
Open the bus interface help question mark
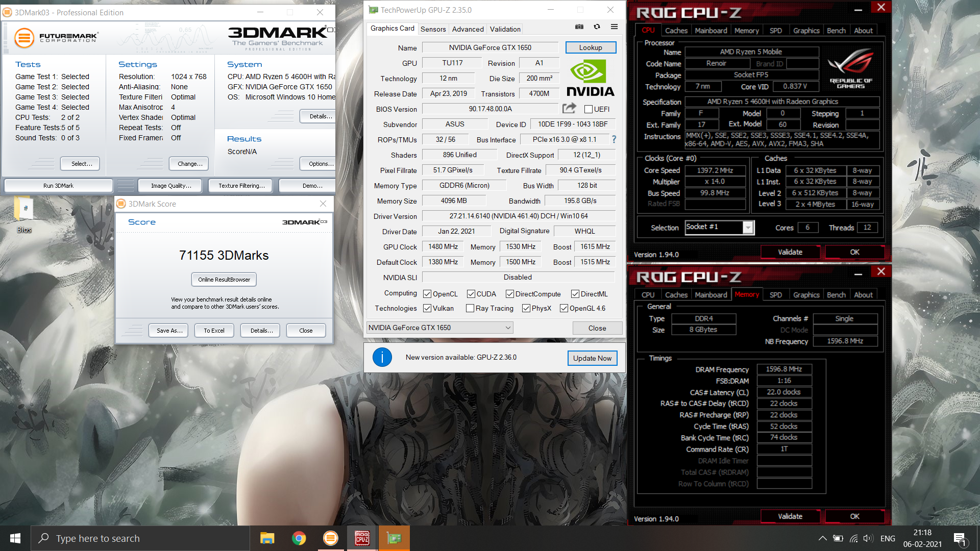pyautogui.click(x=614, y=139)
